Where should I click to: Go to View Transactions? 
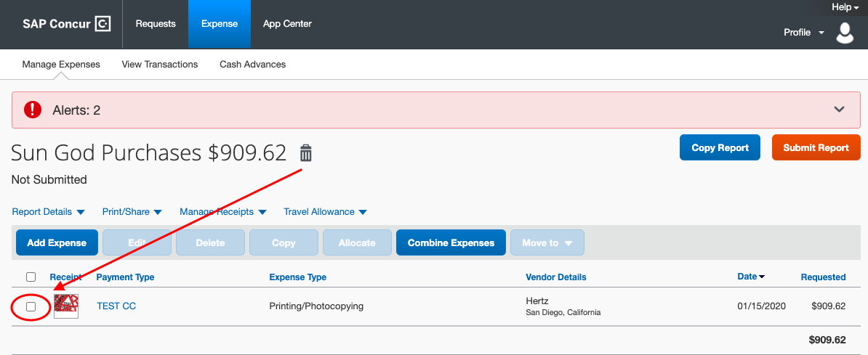(160, 65)
